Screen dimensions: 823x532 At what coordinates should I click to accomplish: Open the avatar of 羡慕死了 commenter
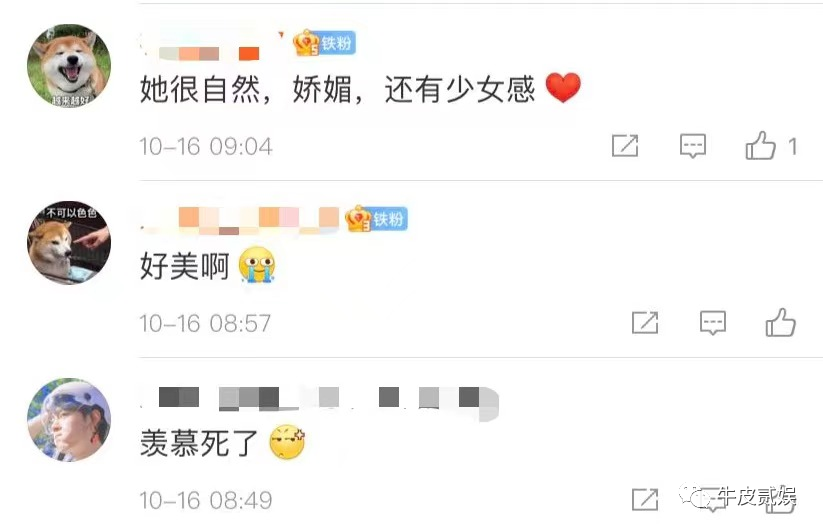(x=69, y=420)
